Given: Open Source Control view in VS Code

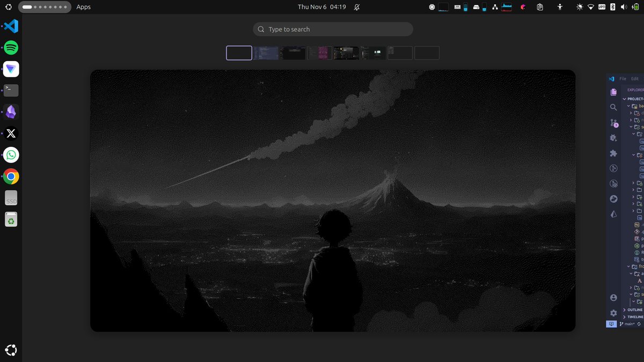Looking at the screenshot, I should [613, 123].
